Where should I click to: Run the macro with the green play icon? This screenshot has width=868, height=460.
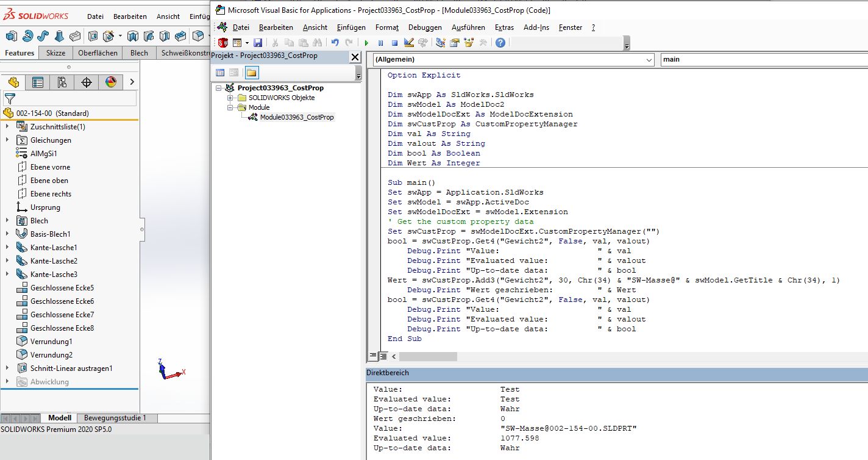(x=366, y=43)
